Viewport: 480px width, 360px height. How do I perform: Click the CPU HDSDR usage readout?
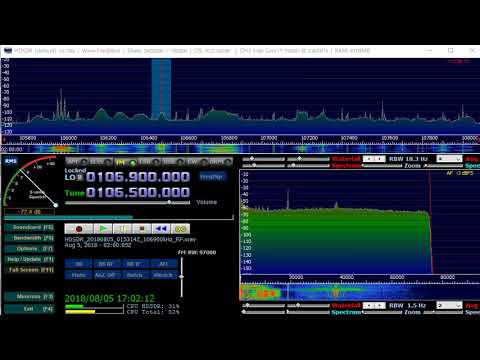pos(153,306)
